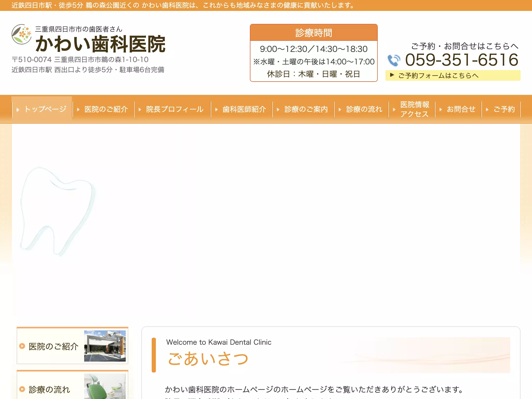The width and height of the screenshot is (532, 399).
Task: Click the ごあいさつ heading
Action: point(208,359)
